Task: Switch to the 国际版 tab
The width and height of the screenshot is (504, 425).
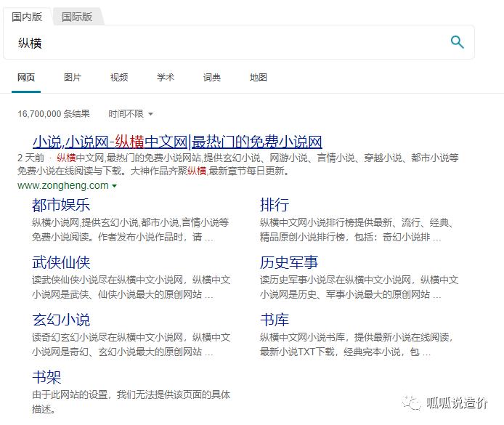Action: tap(77, 17)
